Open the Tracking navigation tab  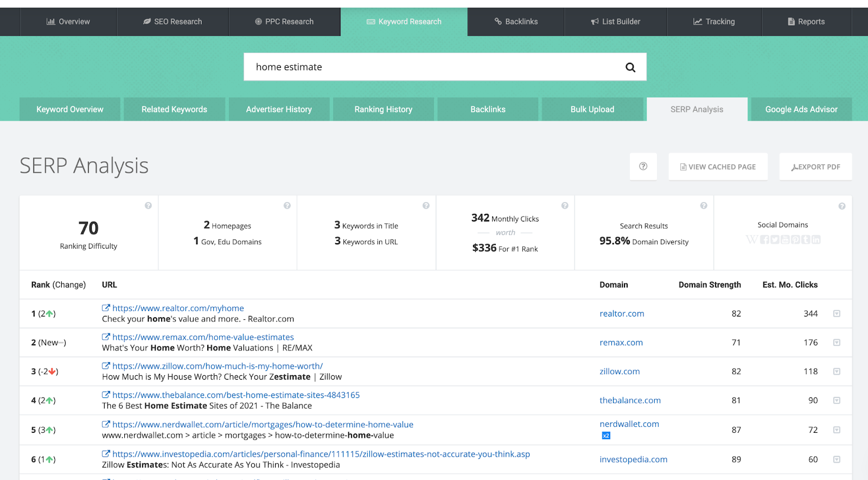click(714, 22)
